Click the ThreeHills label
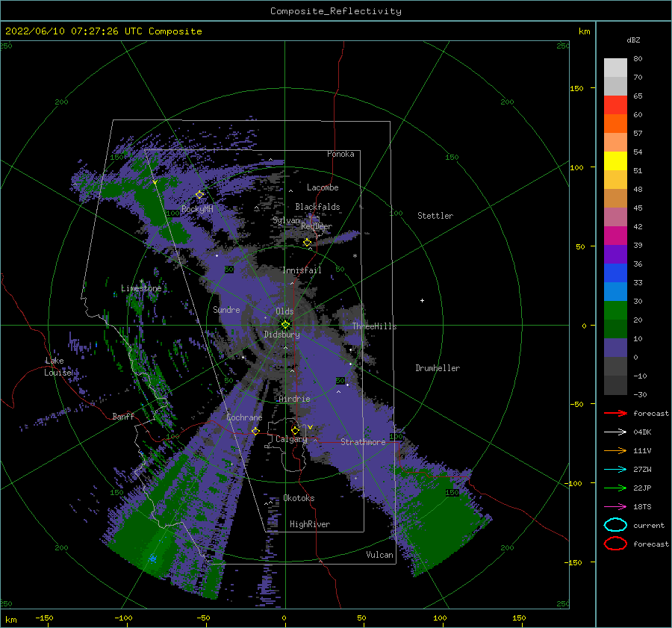This screenshot has height=628, width=672. (374, 326)
